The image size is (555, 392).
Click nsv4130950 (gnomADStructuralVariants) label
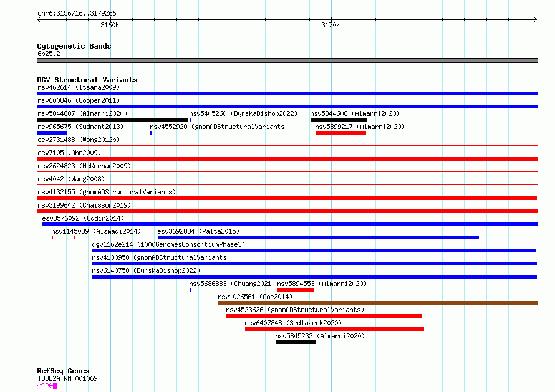point(161,257)
